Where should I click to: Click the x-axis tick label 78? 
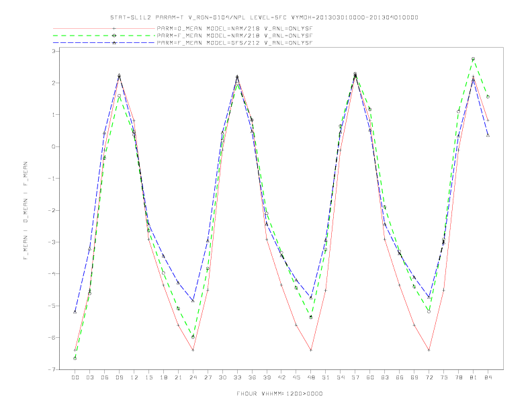point(458,377)
